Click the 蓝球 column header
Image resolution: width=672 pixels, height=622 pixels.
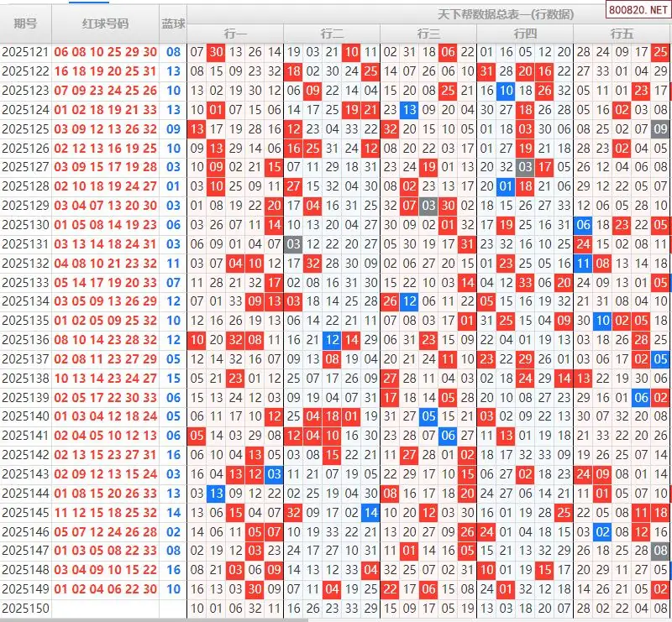[x=173, y=24]
